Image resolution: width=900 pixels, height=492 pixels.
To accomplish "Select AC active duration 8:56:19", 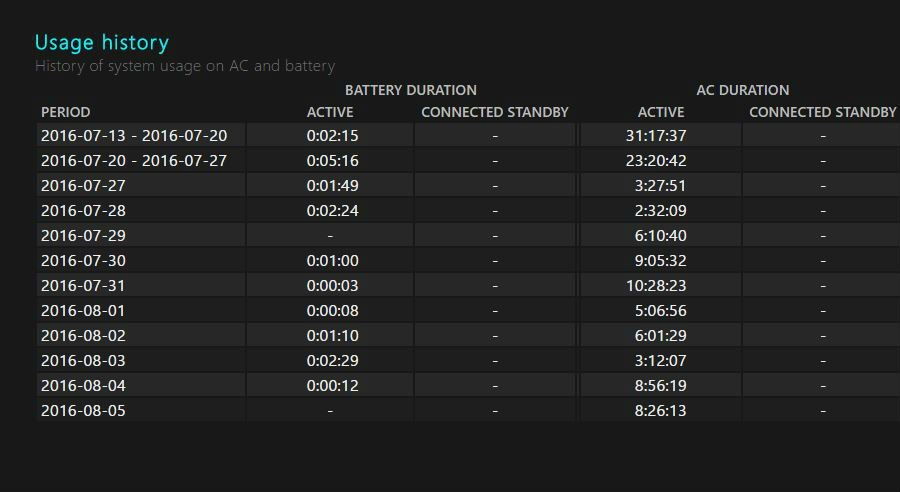I will tap(660, 385).
